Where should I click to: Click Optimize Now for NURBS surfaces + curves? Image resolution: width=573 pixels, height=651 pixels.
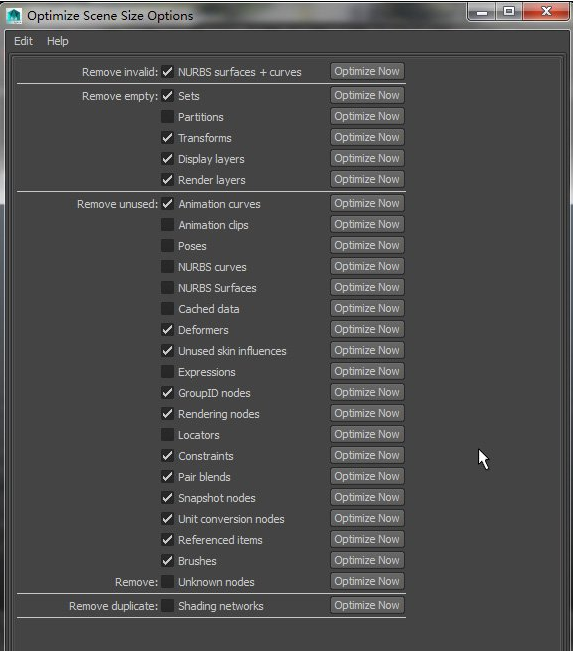point(367,71)
